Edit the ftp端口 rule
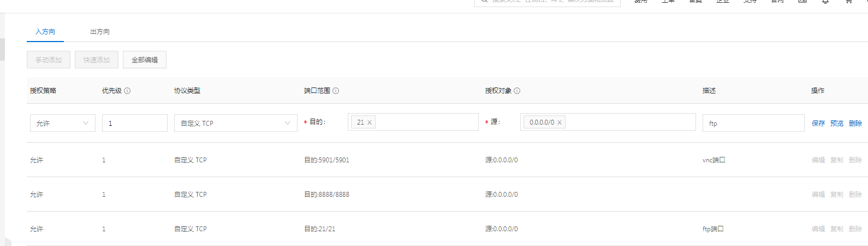Viewport: 868px width, 246px height. 818,229
